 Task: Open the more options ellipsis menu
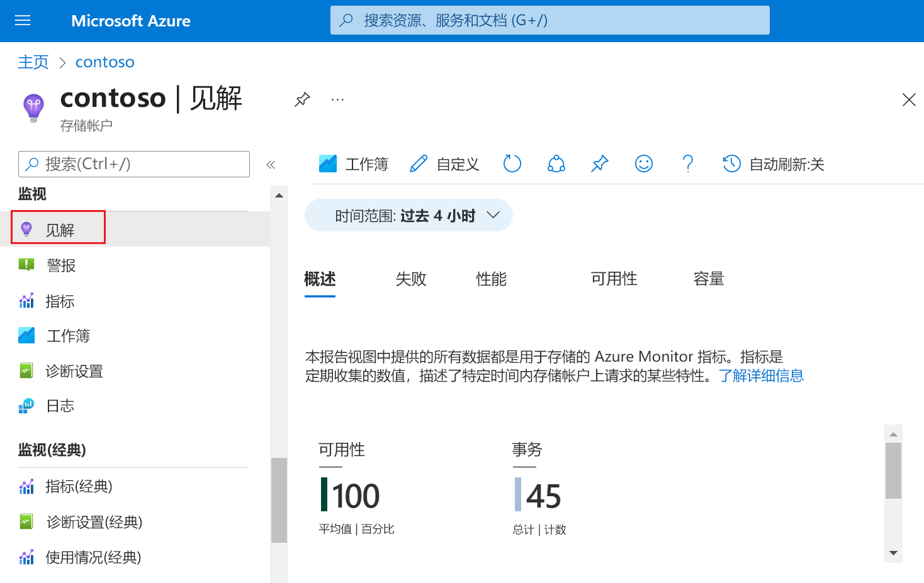tap(338, 99)
